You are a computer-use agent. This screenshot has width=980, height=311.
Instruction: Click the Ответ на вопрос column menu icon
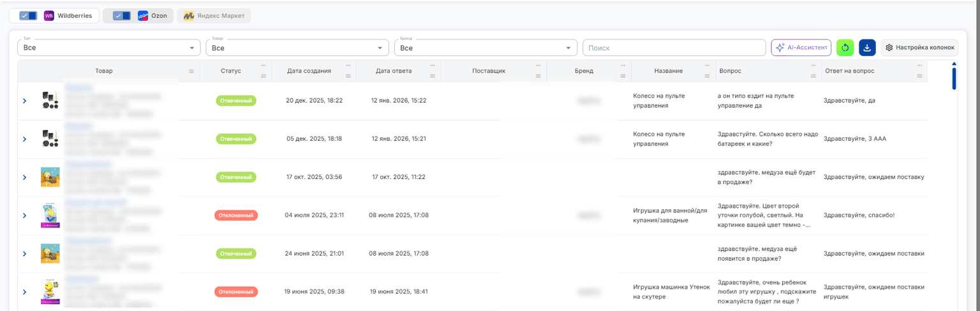(x=919, y=76)
